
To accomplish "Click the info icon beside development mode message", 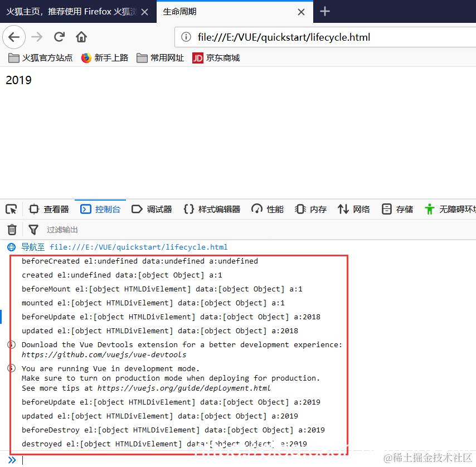I will pyautogui.click(x=12, y=368).
